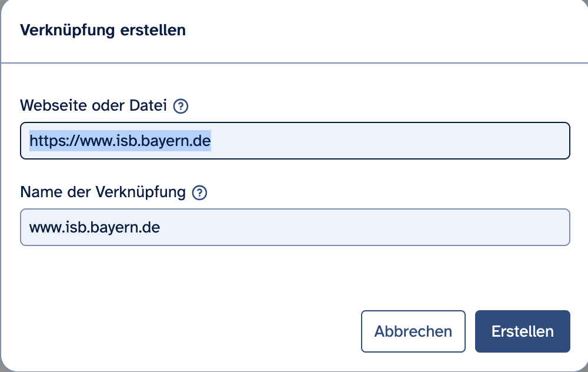Click the Verknüpfung erstellen dialog title
The image size is (588, 372).
pyautogui.click(x=103, y=31)
